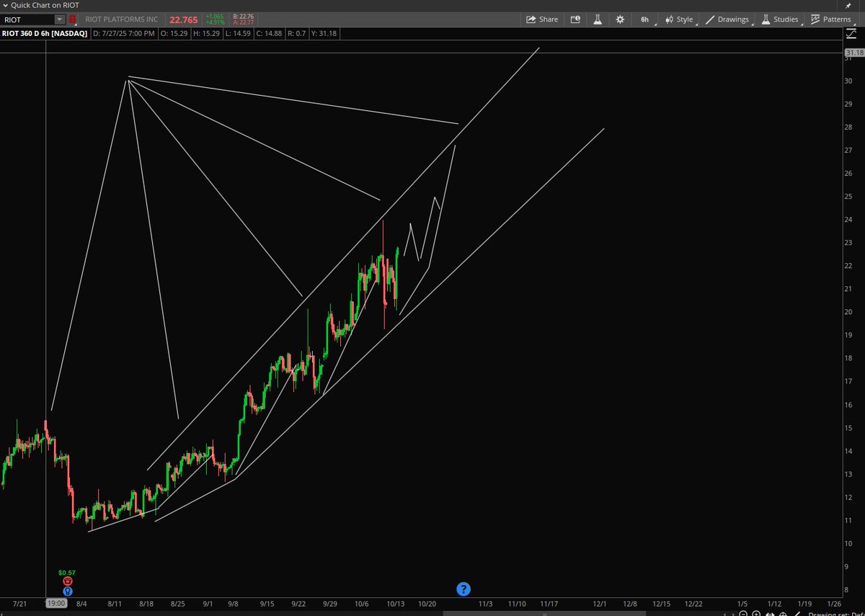Screen dimensions: 865x616
Task: Click the 9/15 date on time axis
Action: click(x=267, y=603)
